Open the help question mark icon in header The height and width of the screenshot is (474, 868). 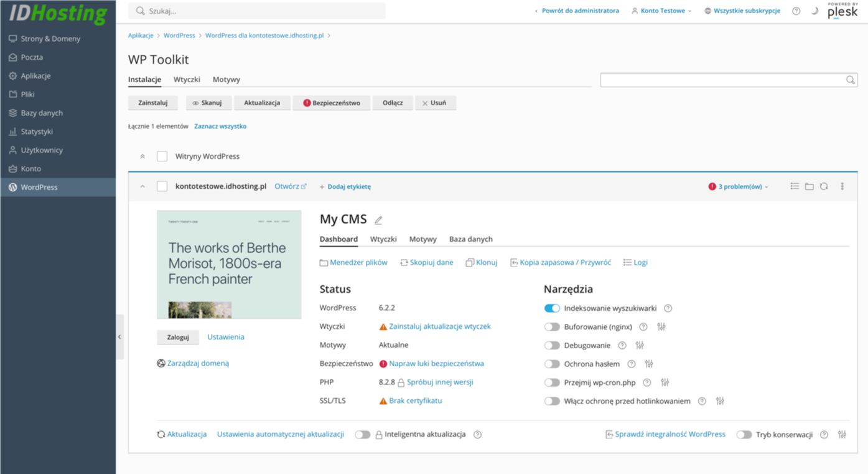click(x=796, y=11)
